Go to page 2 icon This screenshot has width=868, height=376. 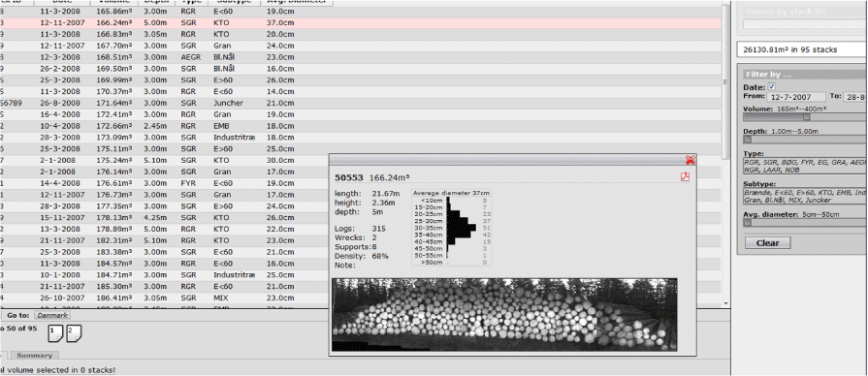(74, 332)
